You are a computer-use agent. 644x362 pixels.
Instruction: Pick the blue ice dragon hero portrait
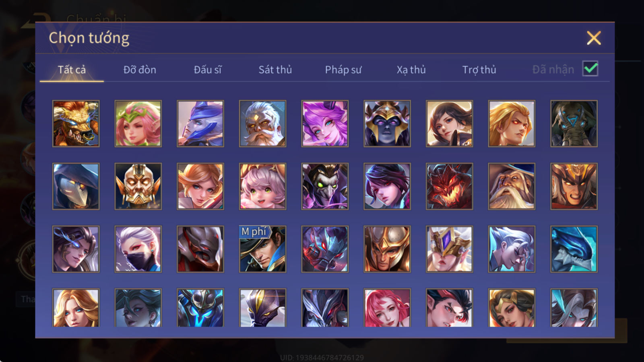pos(574,249)
